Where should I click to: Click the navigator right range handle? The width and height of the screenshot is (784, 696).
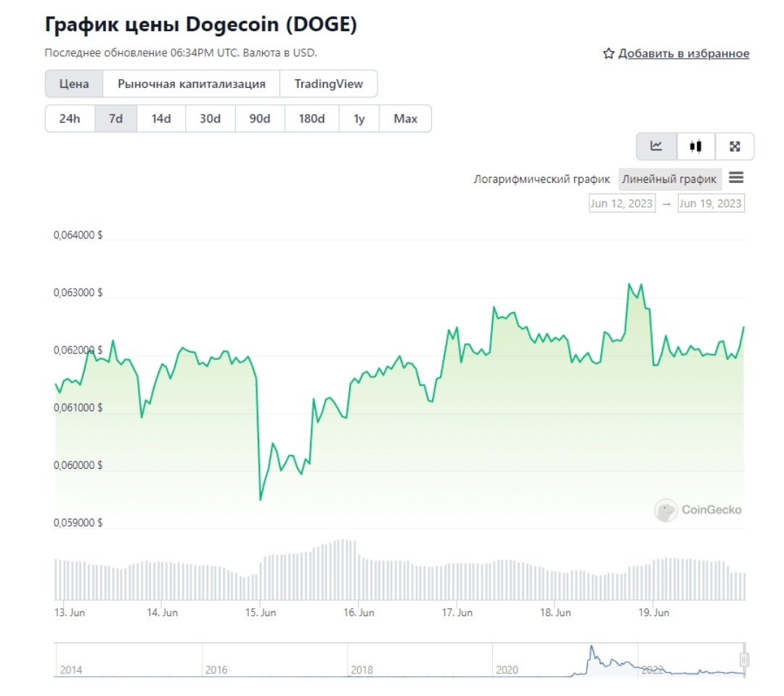tap(744, 660)
